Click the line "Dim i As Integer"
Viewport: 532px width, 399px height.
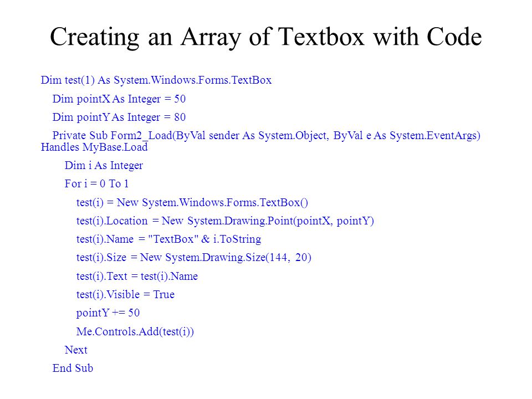click(104, 166)
